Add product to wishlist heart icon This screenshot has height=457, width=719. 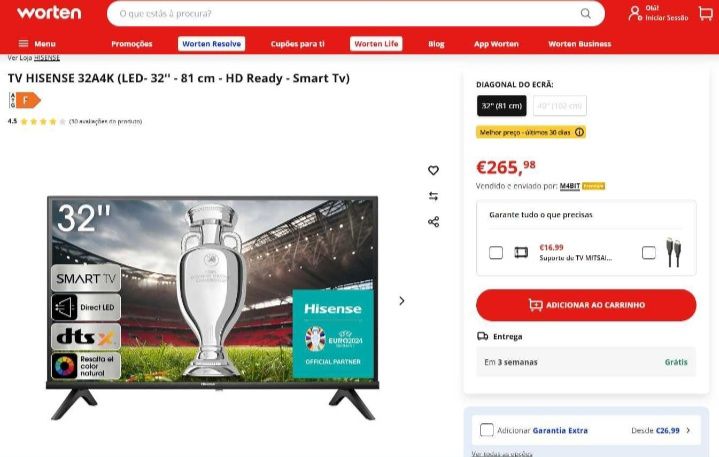pyautogui.click(x=433, y=170)
